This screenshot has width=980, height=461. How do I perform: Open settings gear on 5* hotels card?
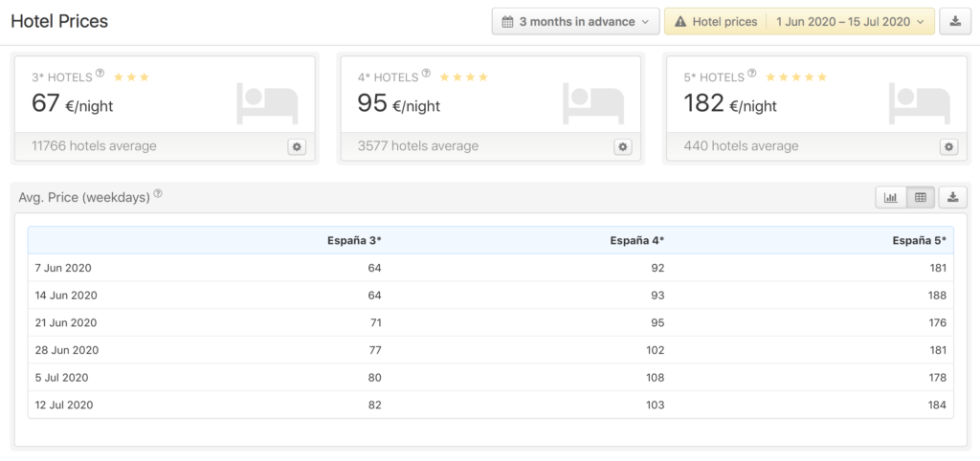(x=948, y=146)
